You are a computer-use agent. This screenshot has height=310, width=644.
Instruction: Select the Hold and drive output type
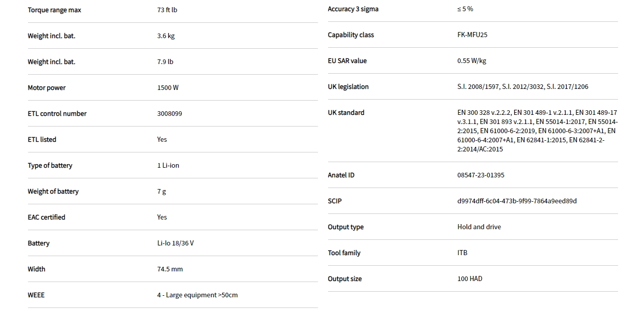pos(479,227)
